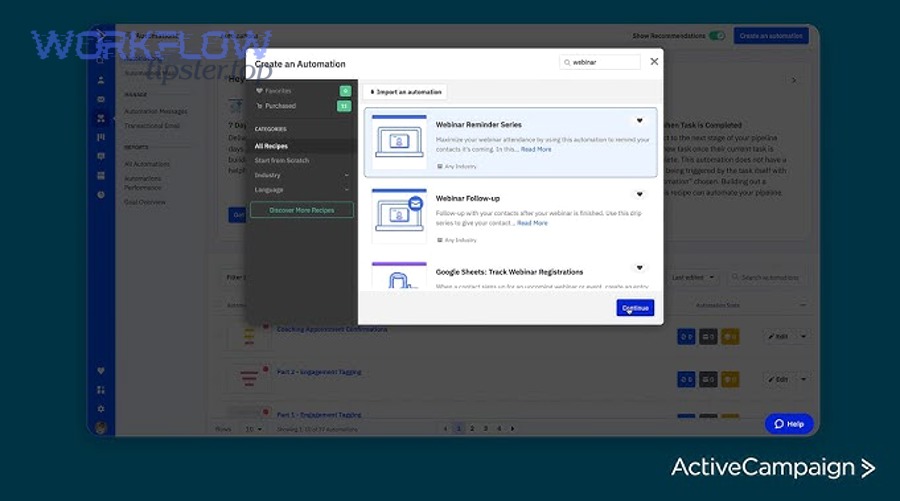Click the gray stat badge in Coaching Appointment row
The height and width of the screenshot is (501, 900).
(x=708, y=337)
